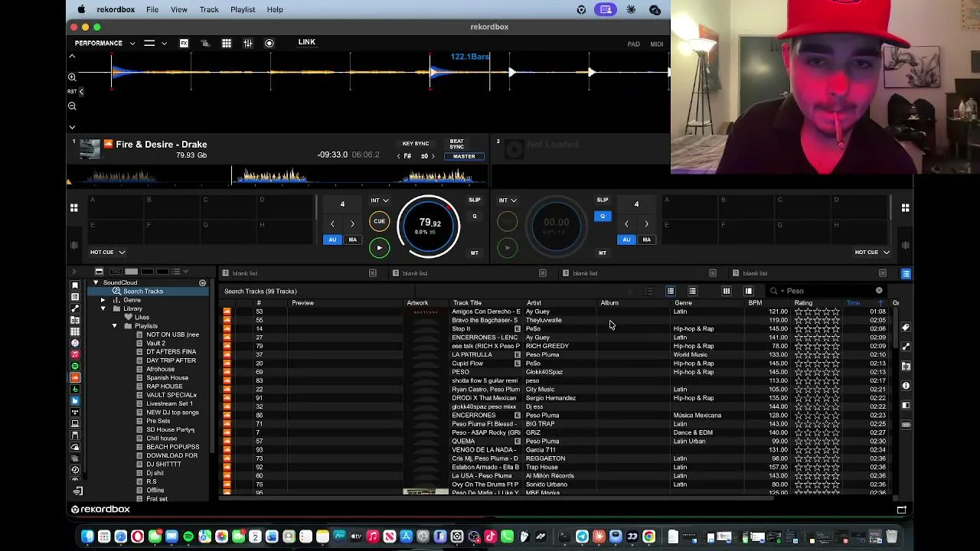Toggle quantize Q on deck 1
Viewport: 980px width, 551px height.
coord(475,217)
